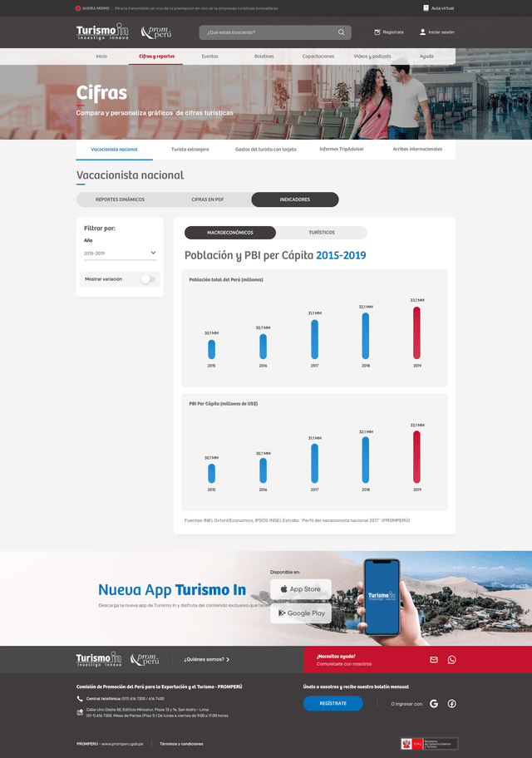Select the Vacacionista nacional tab
This screenshot has height=758, width=532.
(x=114, y=150)
